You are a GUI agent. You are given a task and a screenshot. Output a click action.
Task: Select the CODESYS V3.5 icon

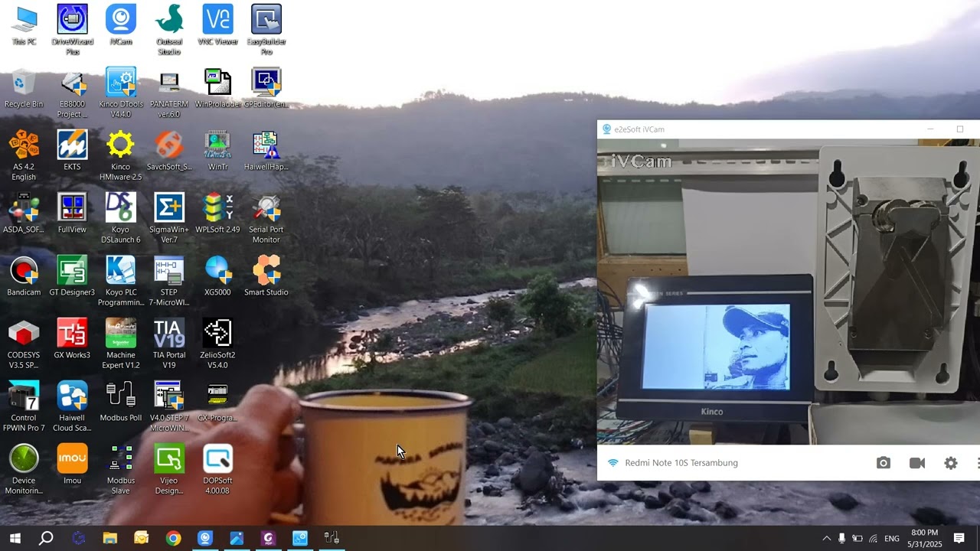pos(24,344)
